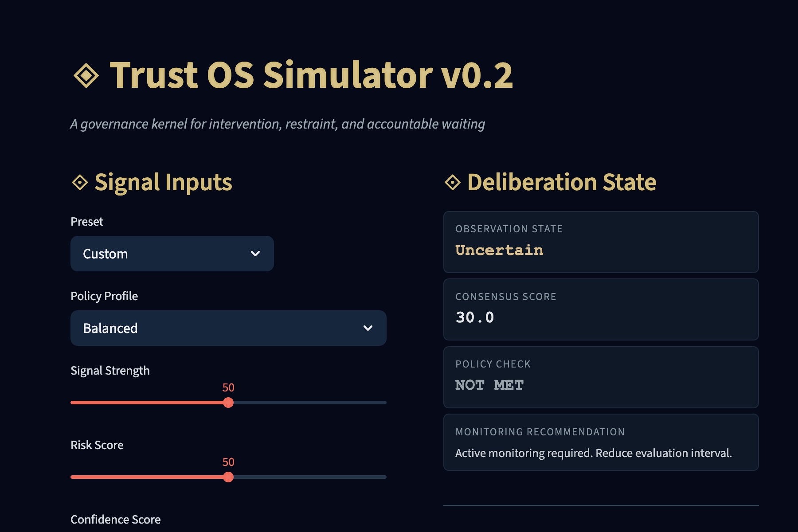
Task: Grab the Signal Strength slider handle
Action: pyautogui.click(x=228, y=403)
